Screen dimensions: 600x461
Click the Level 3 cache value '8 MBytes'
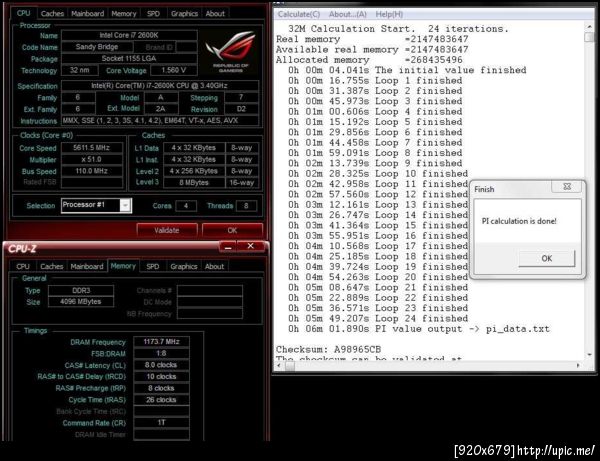pos(194,183)
